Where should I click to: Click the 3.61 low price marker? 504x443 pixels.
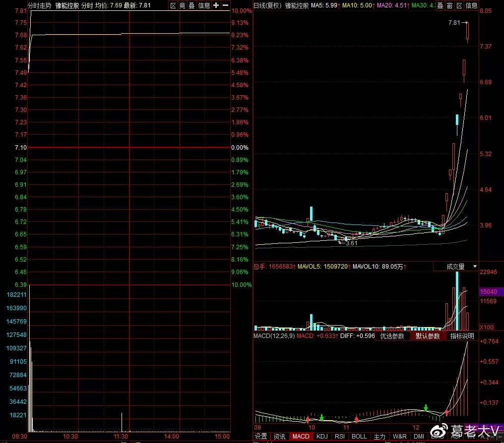(351, 243)
